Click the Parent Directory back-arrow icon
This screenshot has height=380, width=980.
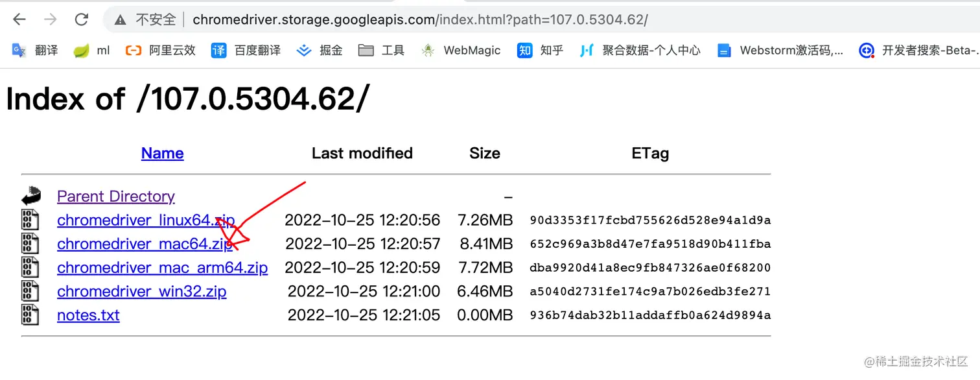tap(30, 196)
